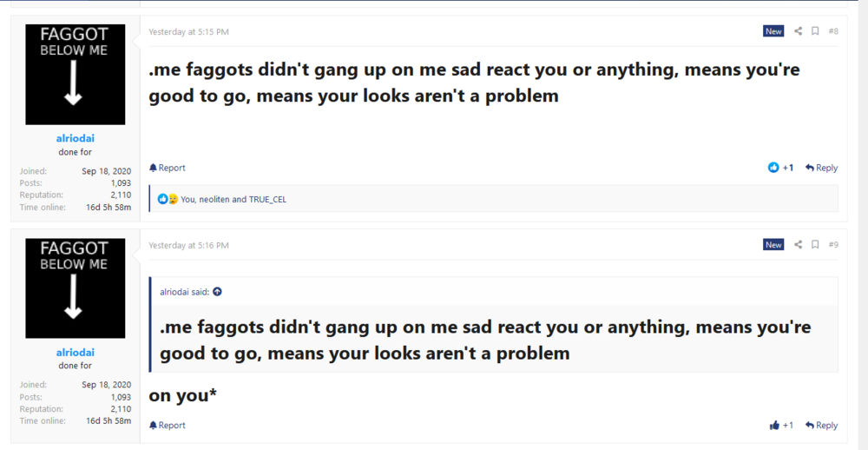Click "Yesterday at 5:15 PM" timestamp
This screenshot has height=450, width=868.
[188, 31]
